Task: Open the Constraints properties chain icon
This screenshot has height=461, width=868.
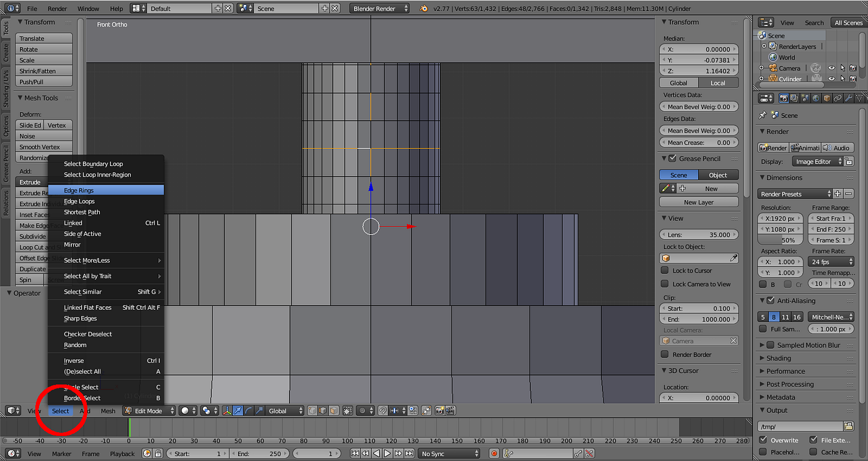Action: [838, 98]
